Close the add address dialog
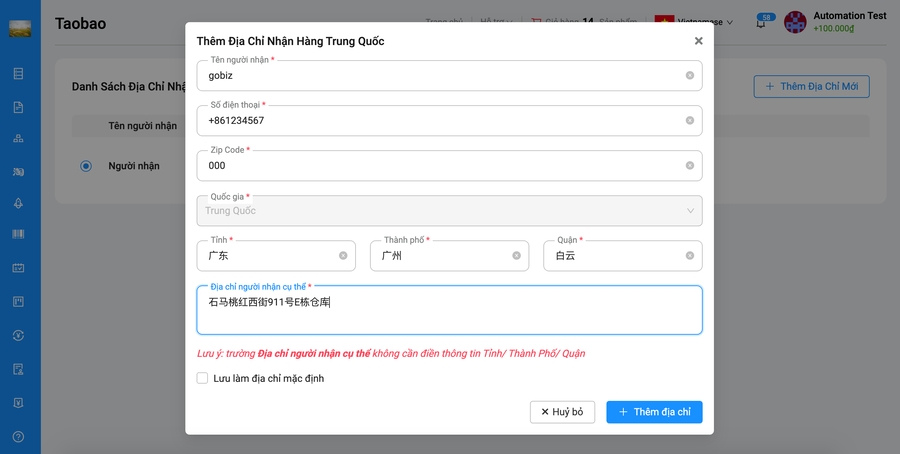The width and height of the screenshot is (900, 454). point(698,41)
